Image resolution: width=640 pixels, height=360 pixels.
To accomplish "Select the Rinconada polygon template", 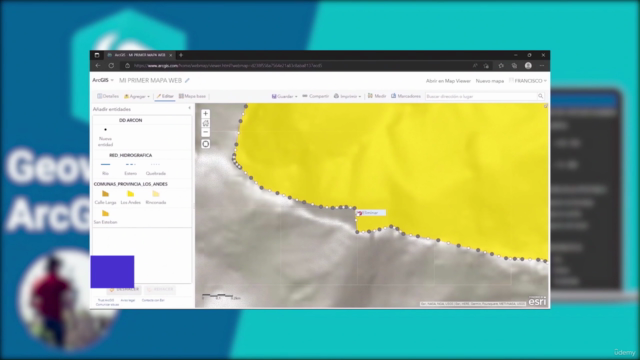I will (x=156, y=197).
